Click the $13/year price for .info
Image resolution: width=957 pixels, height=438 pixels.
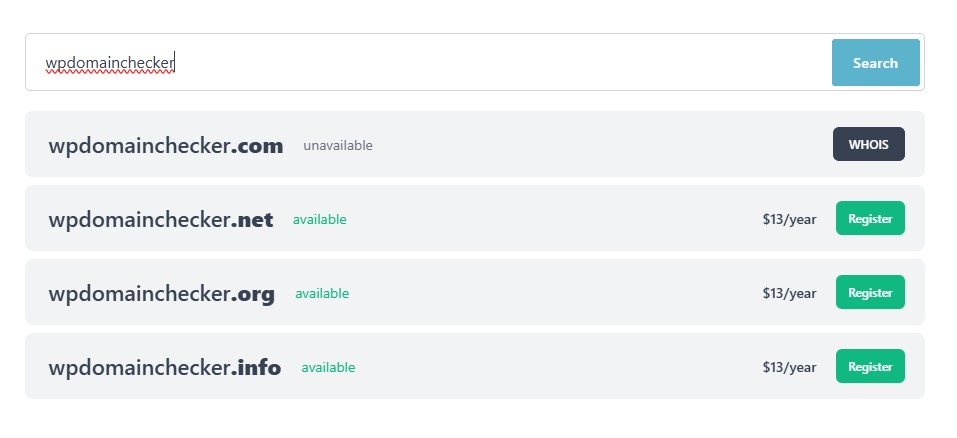coord(789,368)
